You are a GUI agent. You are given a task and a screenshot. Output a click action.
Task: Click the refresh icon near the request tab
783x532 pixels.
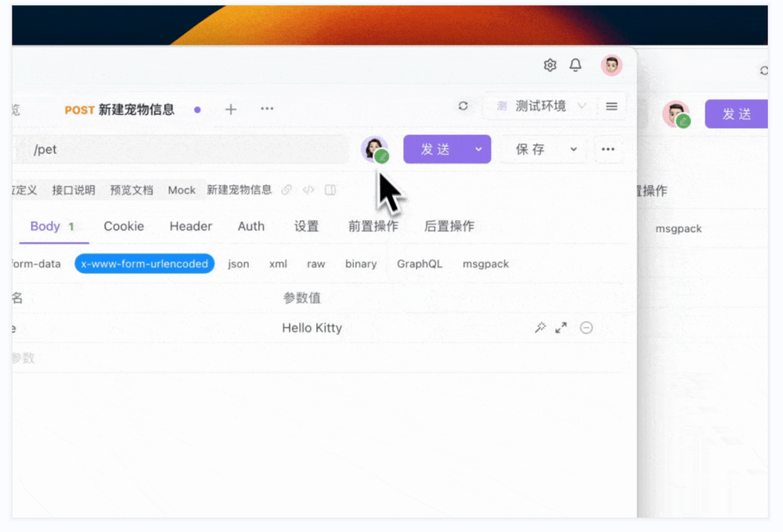coord(463,106)
